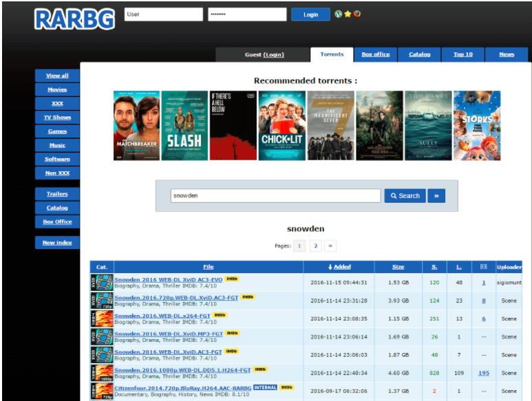
Task: Open The Matchbreaker poster thumbnail
Action: pyautogui.click(x=136, y=125)
